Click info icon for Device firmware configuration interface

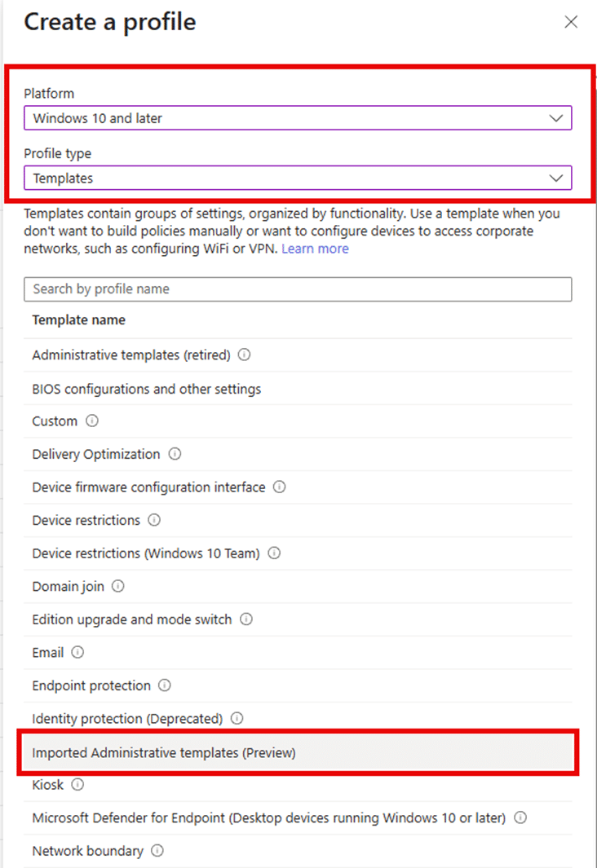pyautogui.click(x=280, y=487)
